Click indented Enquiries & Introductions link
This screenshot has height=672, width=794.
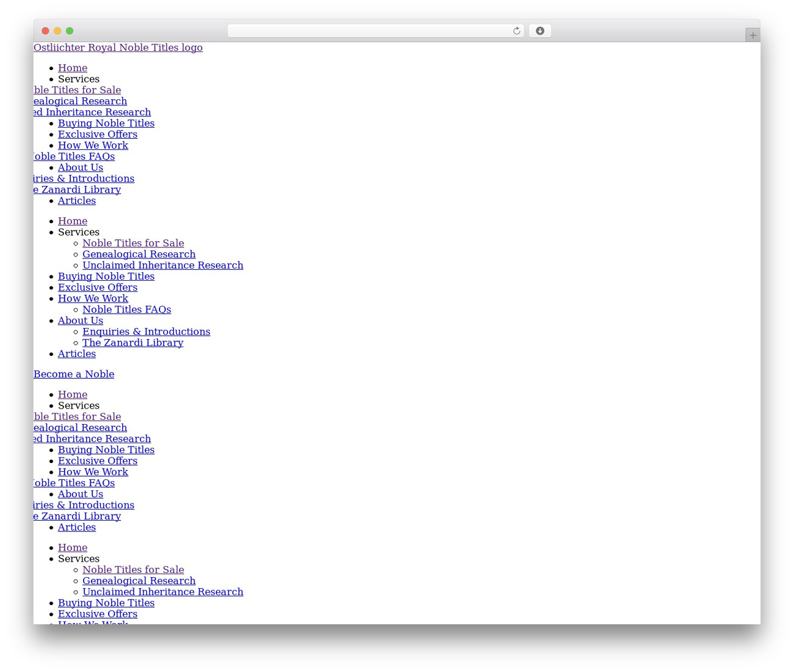(146, 332)
